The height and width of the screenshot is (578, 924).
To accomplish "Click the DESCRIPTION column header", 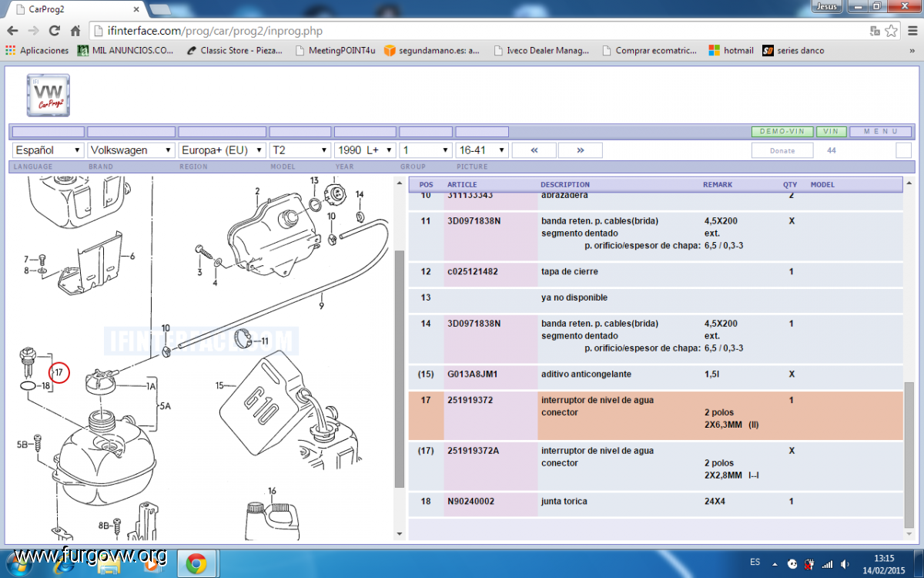I will pyautogui.click(x=565, y=185).
